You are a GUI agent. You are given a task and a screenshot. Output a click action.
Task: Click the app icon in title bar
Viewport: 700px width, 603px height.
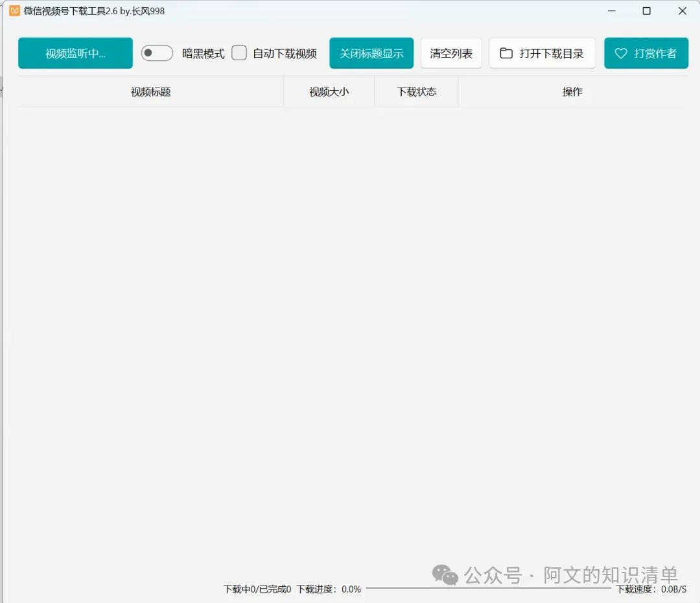(x=14, y=11)
